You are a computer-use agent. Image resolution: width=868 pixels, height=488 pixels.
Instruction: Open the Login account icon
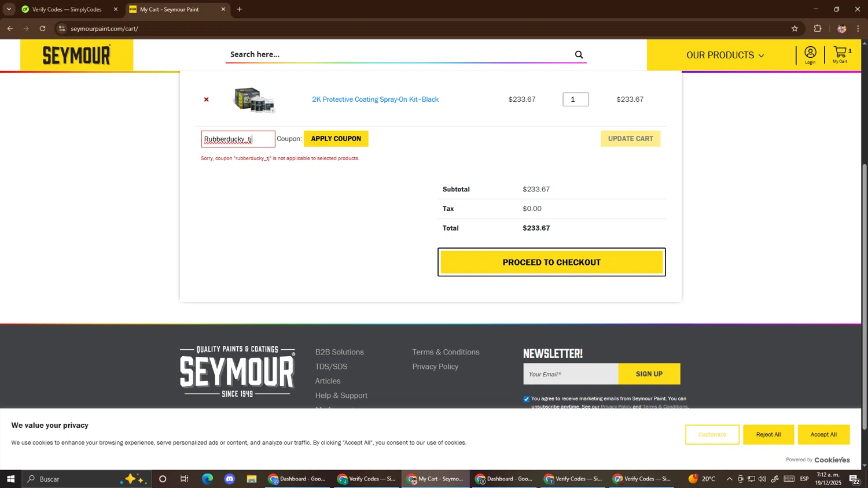click(x=810, y=55)
